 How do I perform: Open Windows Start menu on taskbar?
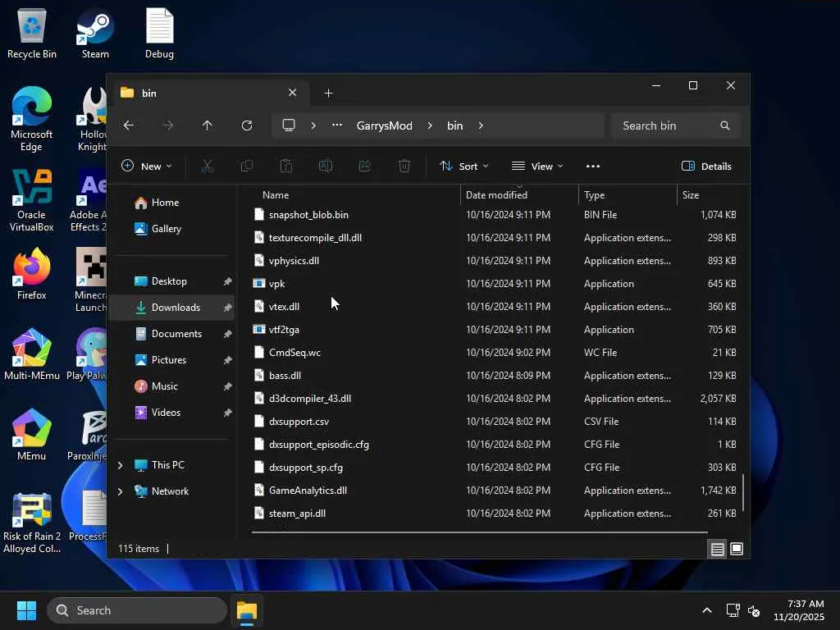coord(26,610)
